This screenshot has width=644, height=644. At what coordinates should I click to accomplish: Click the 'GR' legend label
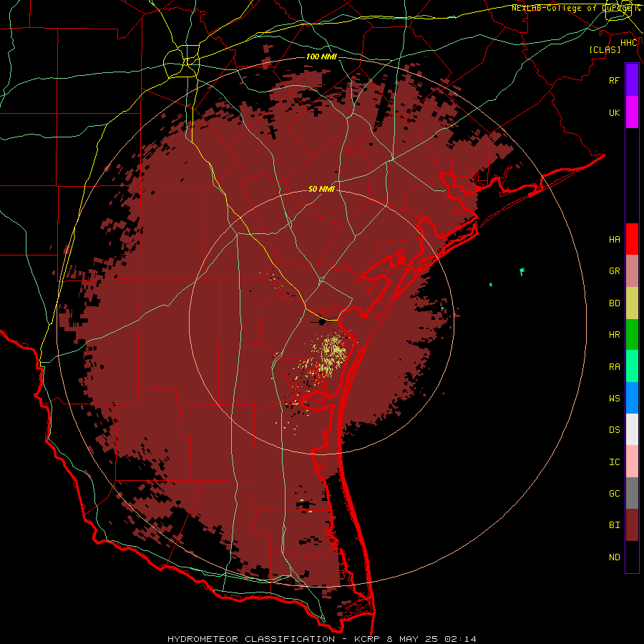[x=614, y=271]
